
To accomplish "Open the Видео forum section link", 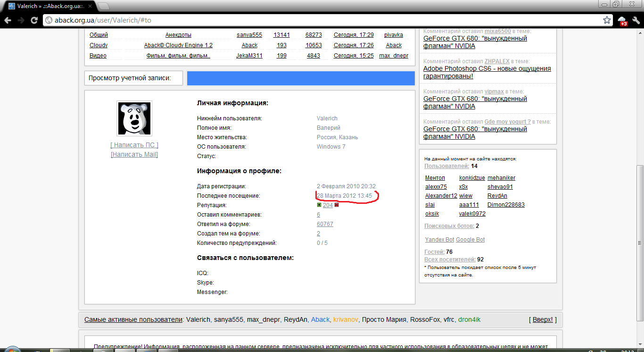I will [98, 56].
